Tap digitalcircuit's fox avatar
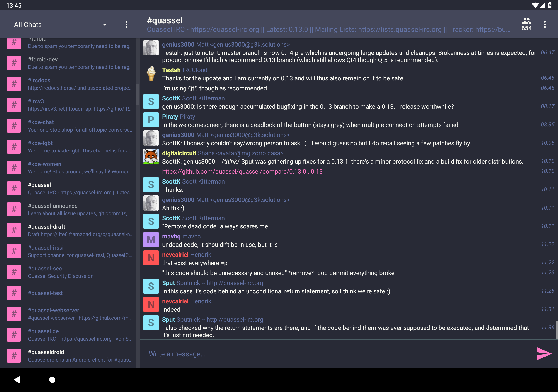The image size is (558, 392). [151, 156]
